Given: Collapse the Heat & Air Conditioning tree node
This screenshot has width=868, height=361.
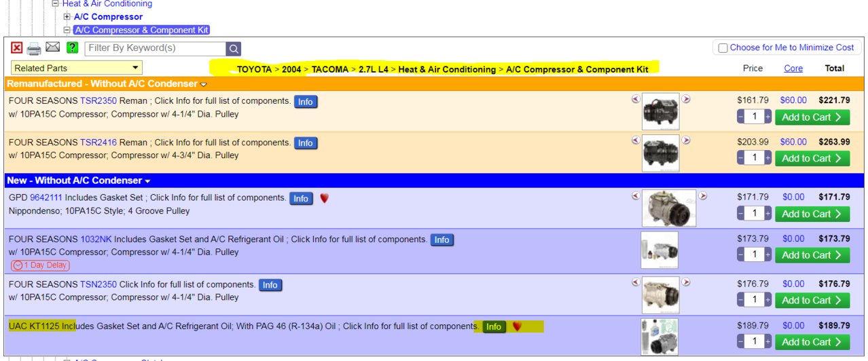Looking at the screenshot, I should (x=56, y=3).
